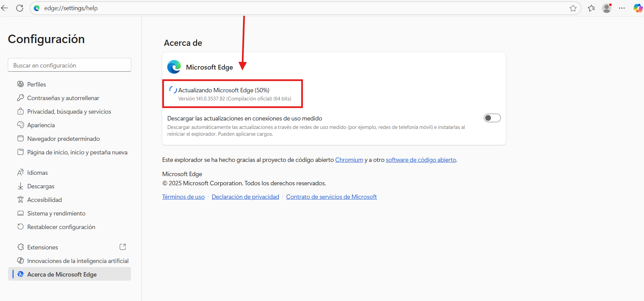
Task: Open the software de código abierto link
Action: tap(421, 160)
